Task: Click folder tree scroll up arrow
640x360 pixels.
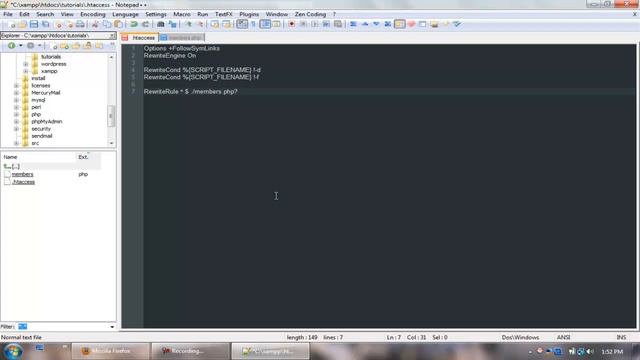Action: [x=111, y=57]
